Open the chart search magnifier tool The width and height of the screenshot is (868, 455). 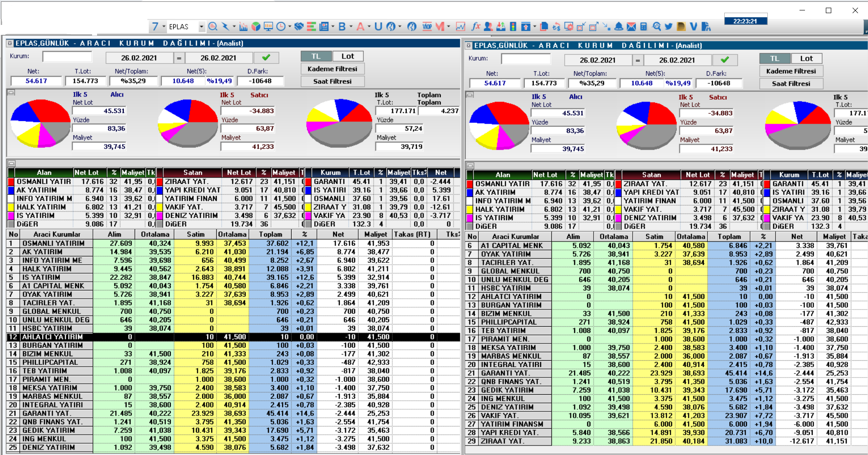(x=213, y=27)
